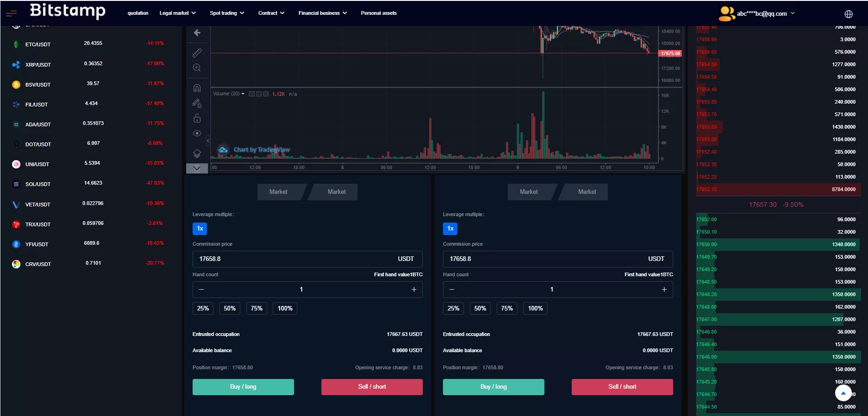Toggle the lock all drawings tool

(197, 118)
